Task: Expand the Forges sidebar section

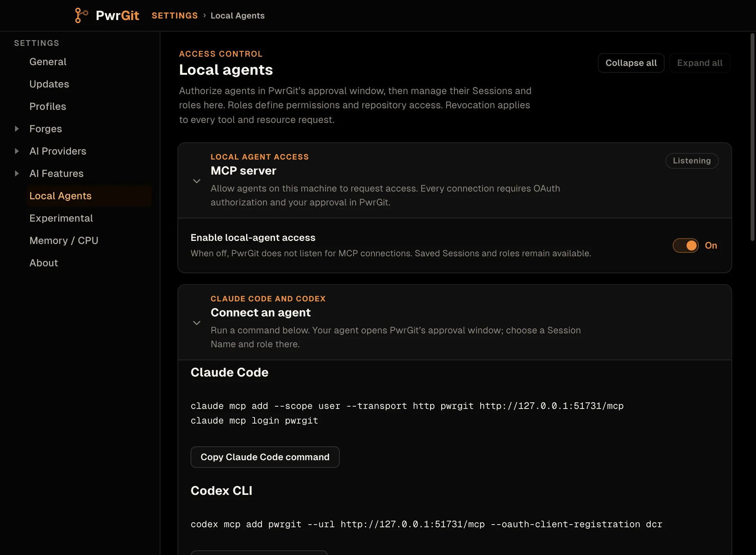Action: tap(17, 129)
